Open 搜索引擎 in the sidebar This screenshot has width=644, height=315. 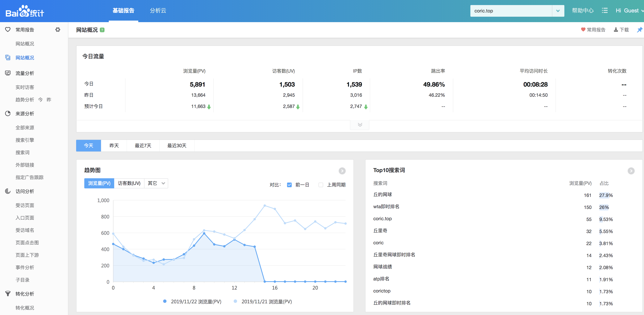pyautogui.click(x=25, y=140)
